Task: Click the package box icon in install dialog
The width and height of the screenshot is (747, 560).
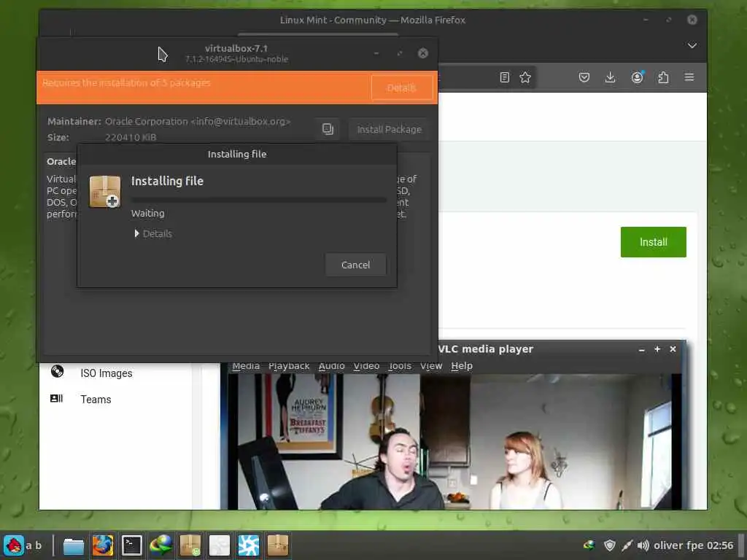Action: click(x=105, y=192)
